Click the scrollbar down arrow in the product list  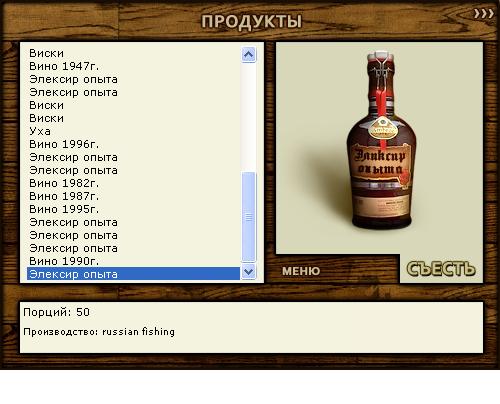248,272
